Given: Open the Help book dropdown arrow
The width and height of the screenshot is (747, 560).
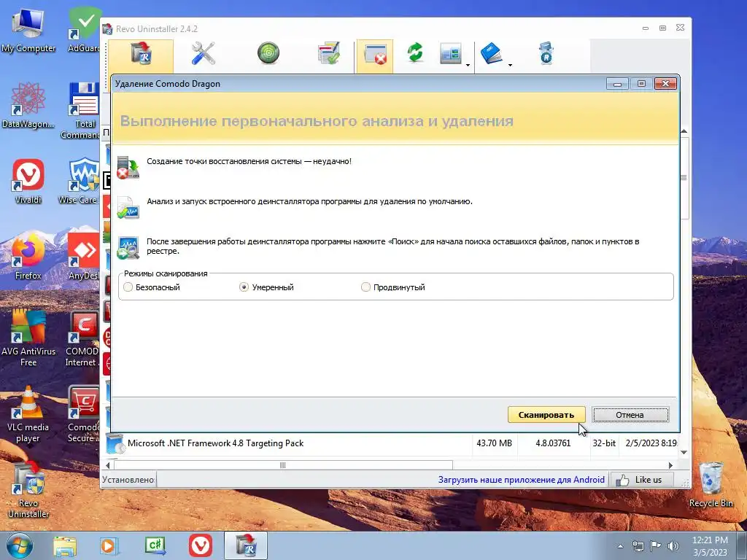Looking at the screenshot, I should 510,65.
